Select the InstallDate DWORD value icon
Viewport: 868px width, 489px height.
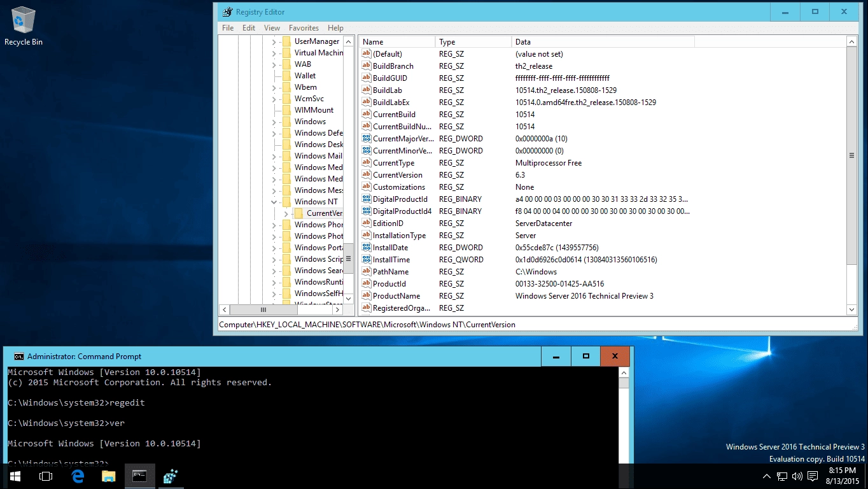[367, 248]
